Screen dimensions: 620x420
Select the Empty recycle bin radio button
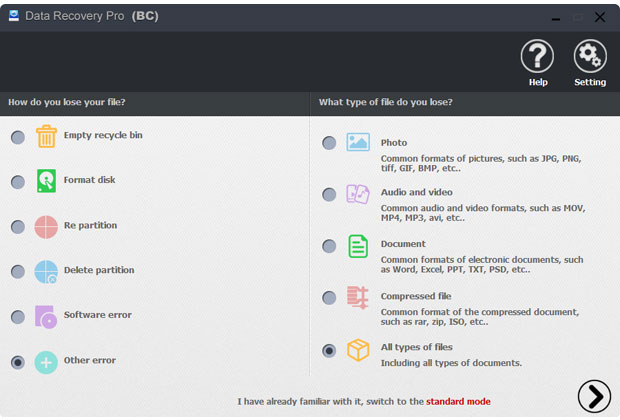click(x=18, y=137)
